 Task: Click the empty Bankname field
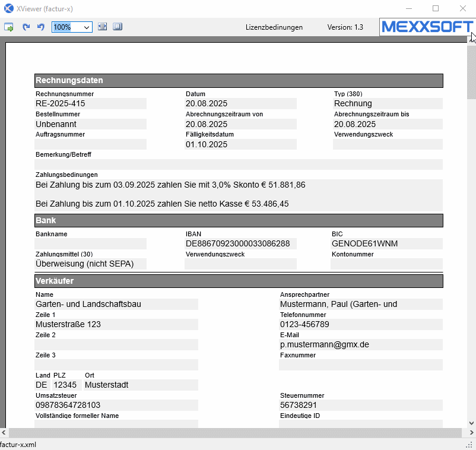90,243
